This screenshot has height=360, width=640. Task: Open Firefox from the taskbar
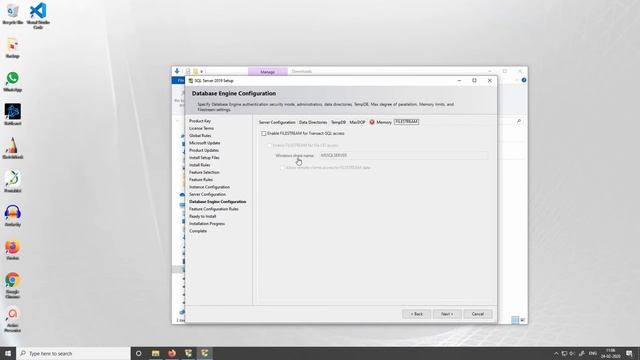point(172,353)
